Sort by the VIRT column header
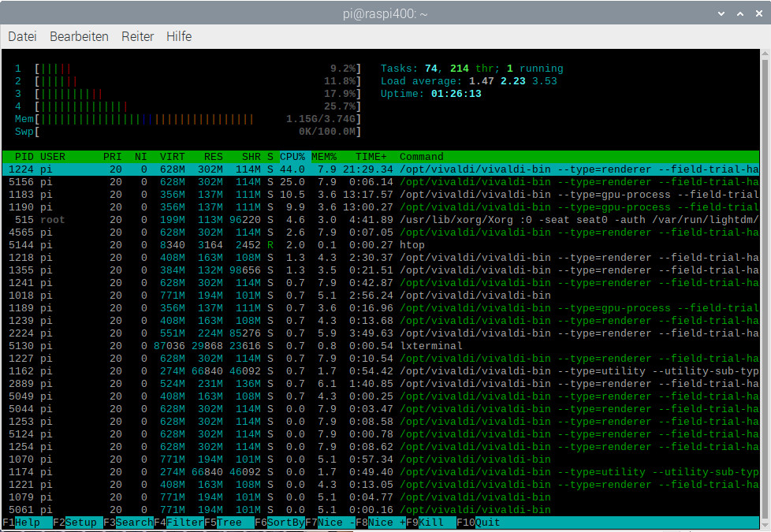The image size is (771, 532). click(172, 157)
